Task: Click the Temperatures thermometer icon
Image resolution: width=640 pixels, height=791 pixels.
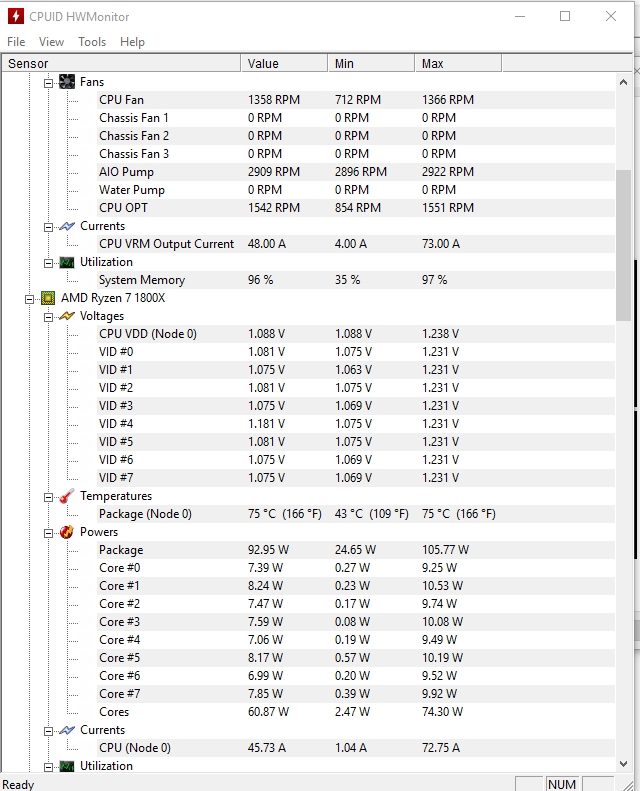Action: coord(67,496)
